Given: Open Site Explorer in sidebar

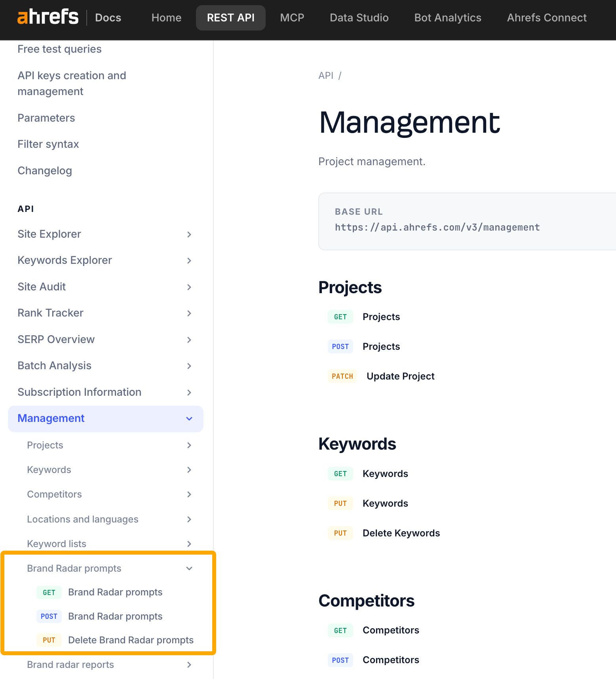Looking at the screenshot, I should pos(49,234).
